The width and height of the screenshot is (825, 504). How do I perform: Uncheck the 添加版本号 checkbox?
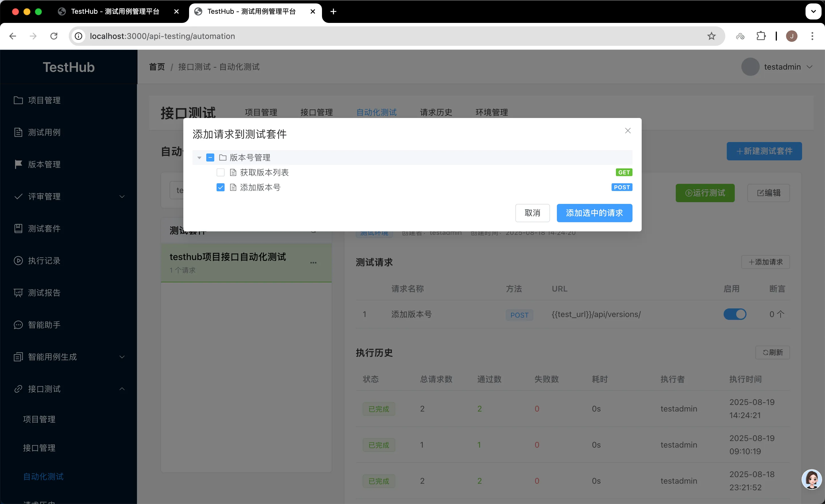[x=220, y=187]
